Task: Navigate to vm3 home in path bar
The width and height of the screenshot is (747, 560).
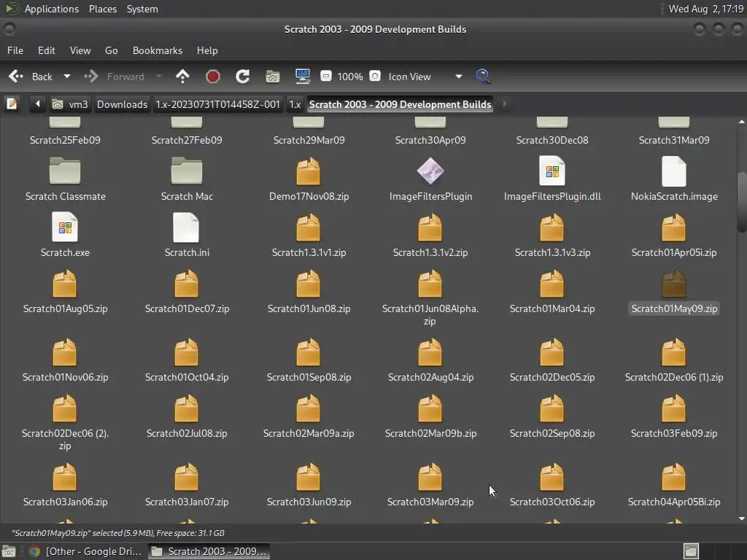Action: click(70, 104)
